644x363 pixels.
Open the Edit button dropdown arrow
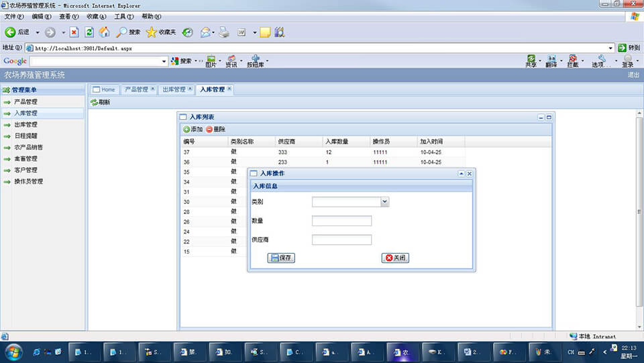coord(255,32)
